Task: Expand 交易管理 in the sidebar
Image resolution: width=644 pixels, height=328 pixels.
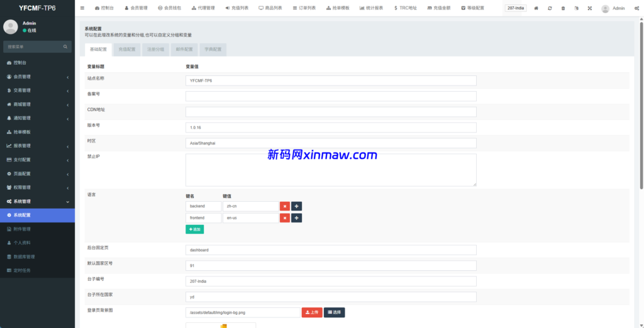Action: tap(37, 90)
